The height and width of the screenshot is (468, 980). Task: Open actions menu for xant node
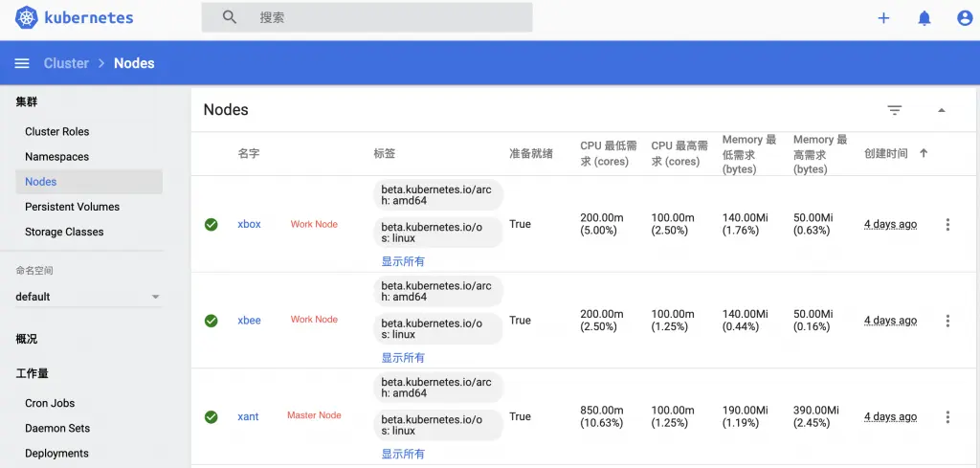(947, 417)
